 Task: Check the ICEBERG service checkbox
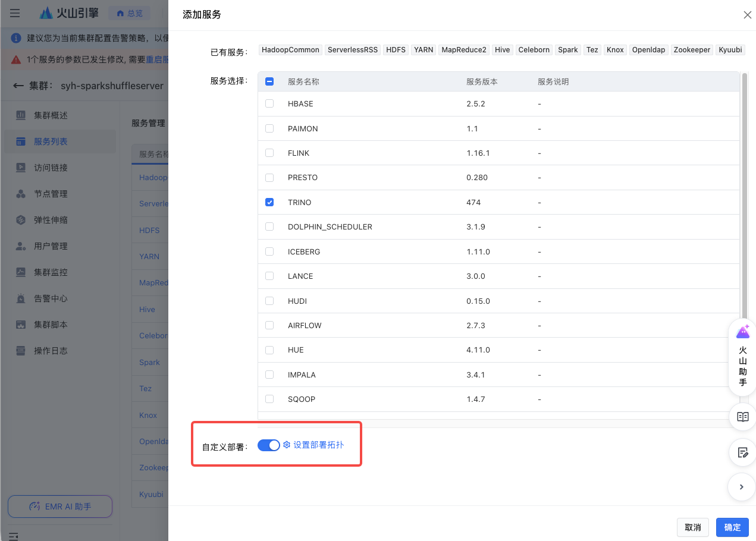tap(269, 251)
